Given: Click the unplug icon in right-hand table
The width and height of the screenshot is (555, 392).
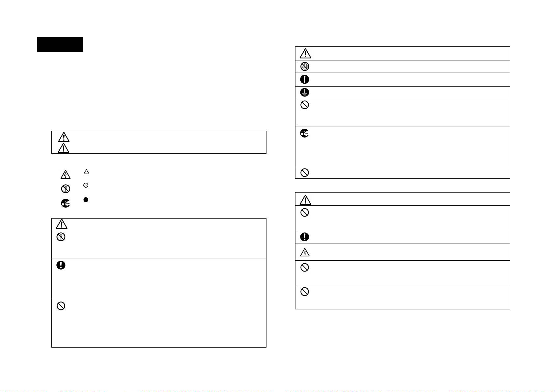Looking at the screenshot, I should [305, 133].
